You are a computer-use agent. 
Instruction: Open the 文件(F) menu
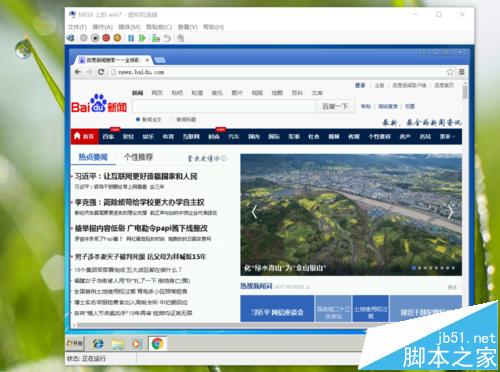[x=77, y=27]
